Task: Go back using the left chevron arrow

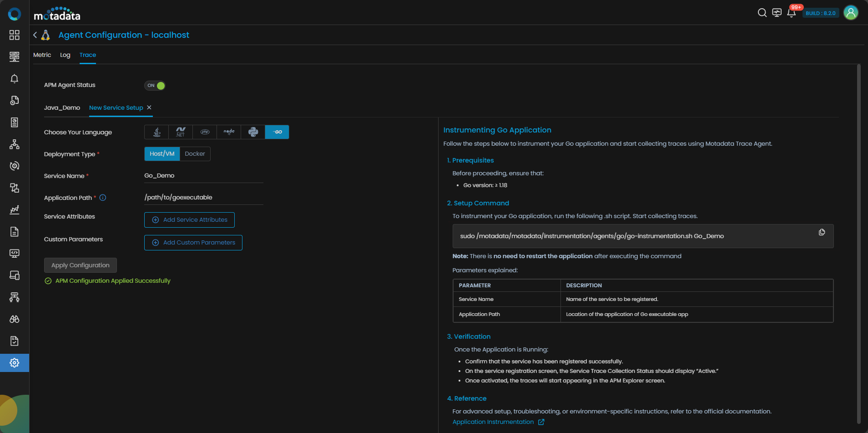Action: 35,35
